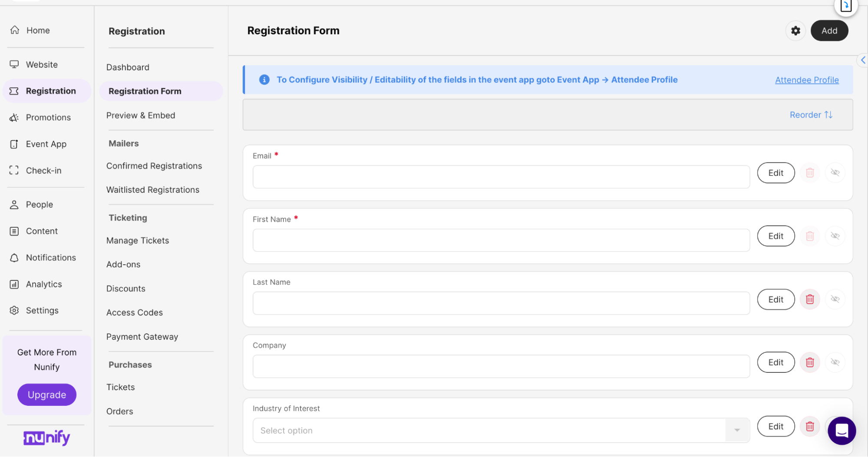The image size is (868, 457).
Task: Delete the Company field
Action: pos(810,362)
